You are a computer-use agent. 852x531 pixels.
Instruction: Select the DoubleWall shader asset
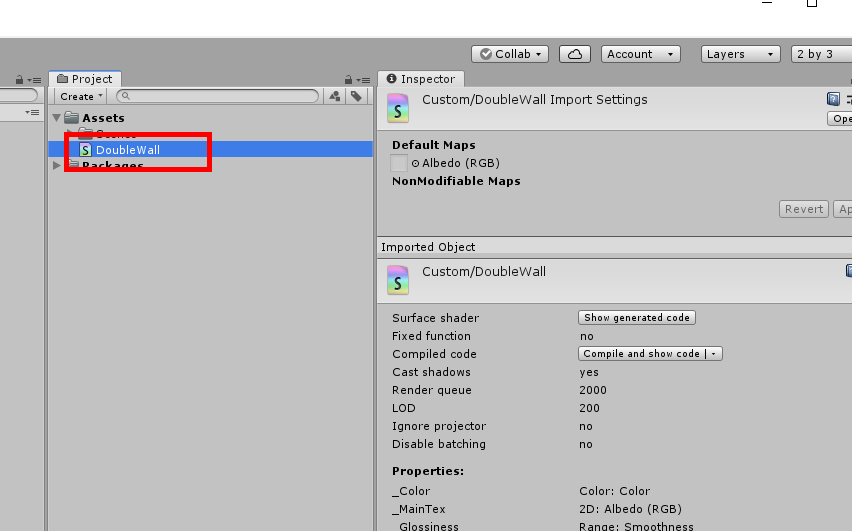point(210,149)
